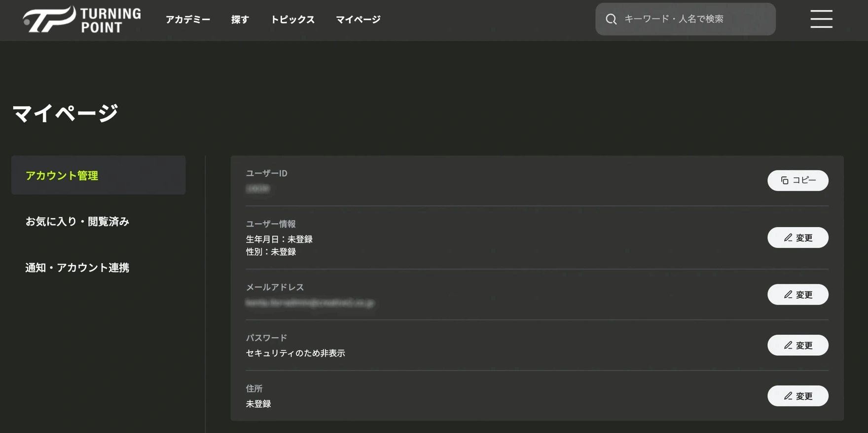Click the ユーザーID label
Image resolution: width=868 pixels, height=433 pixels.
click(x=267, y=173)
